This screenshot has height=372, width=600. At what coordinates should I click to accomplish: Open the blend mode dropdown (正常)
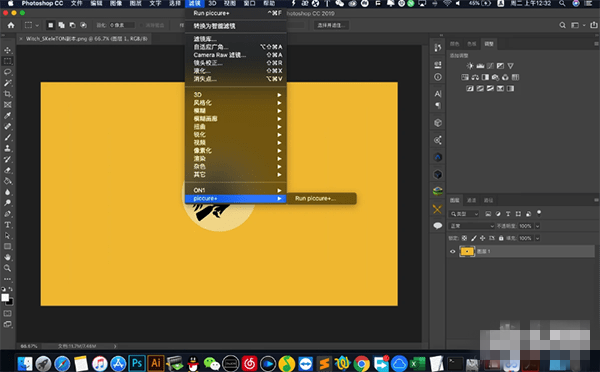[472, 226]
